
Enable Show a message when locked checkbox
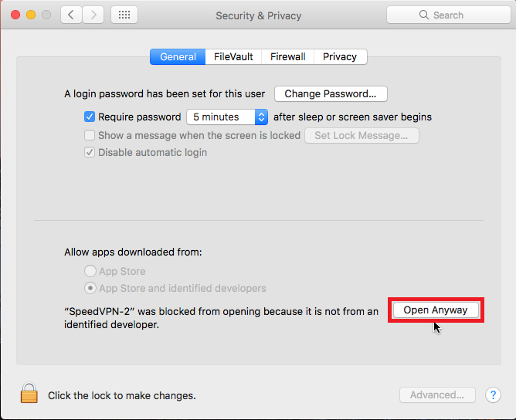[90, 135]
